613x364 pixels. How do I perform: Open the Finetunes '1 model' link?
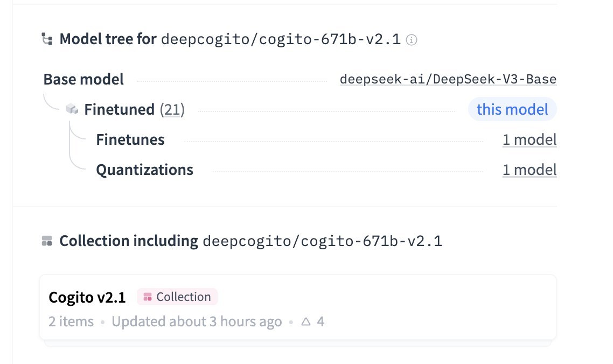coord(529,140)
